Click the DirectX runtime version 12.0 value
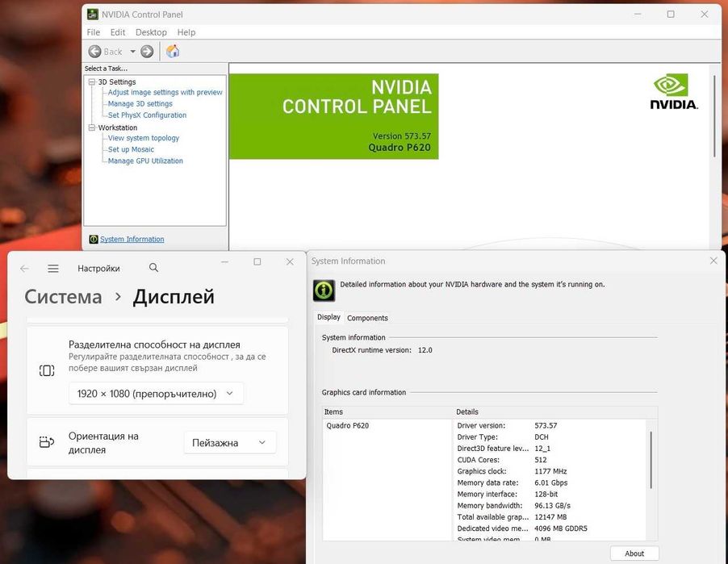This screenshot has height=564, width=728. pyautogui.click(x=425, y=350)
